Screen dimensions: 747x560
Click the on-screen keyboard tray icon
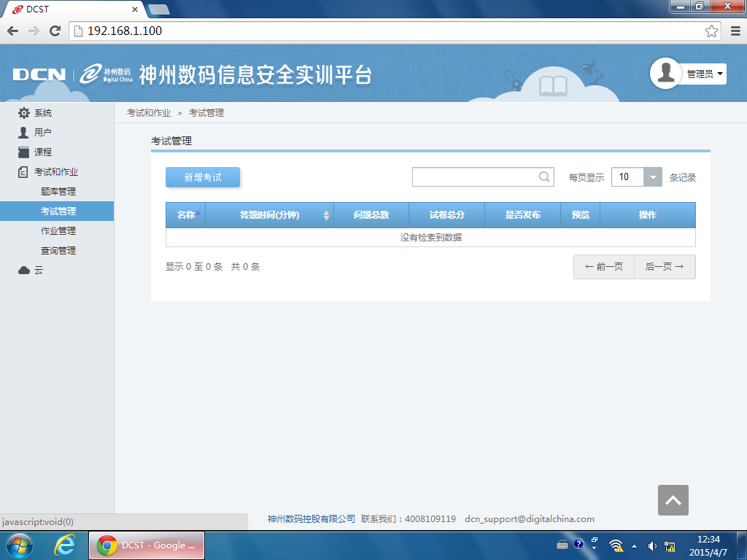562,544
